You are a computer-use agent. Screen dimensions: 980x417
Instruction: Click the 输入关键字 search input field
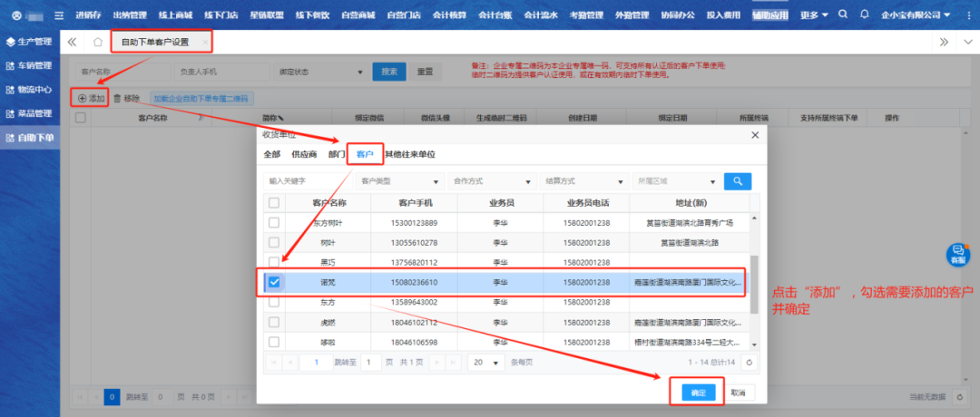(307, 181)
